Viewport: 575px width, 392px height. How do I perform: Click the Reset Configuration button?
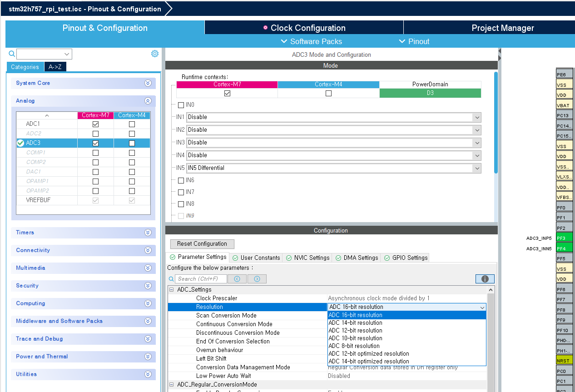(x=202, y=244)
